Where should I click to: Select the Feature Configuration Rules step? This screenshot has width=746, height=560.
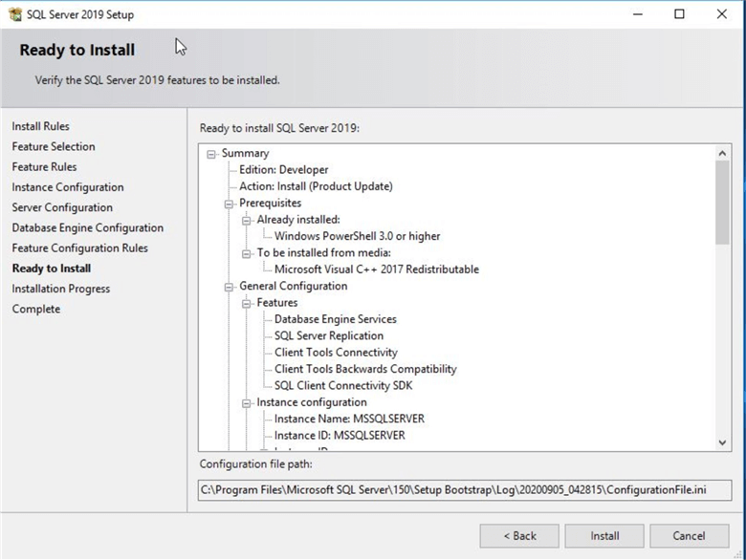80,248
